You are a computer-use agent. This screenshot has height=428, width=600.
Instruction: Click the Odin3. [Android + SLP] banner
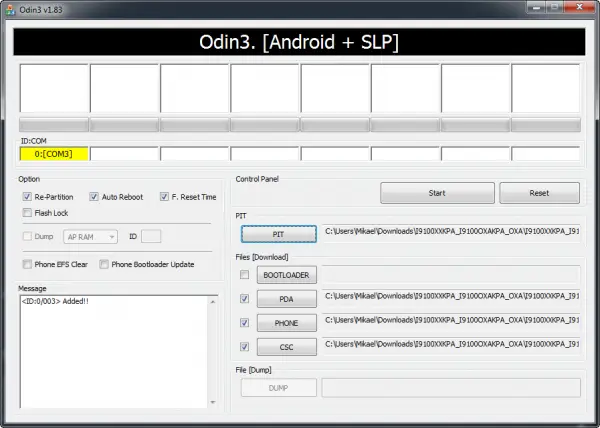[x=299, y=42]
